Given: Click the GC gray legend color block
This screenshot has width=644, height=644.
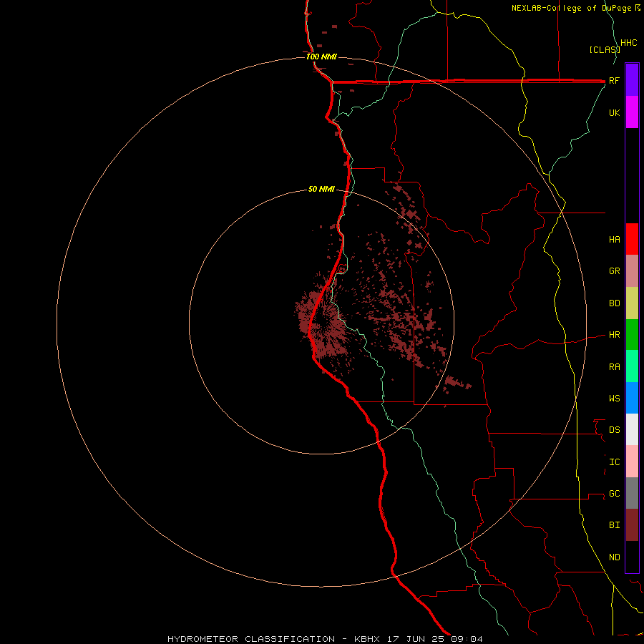Looking at the screenshot, I should coord(632,493).
